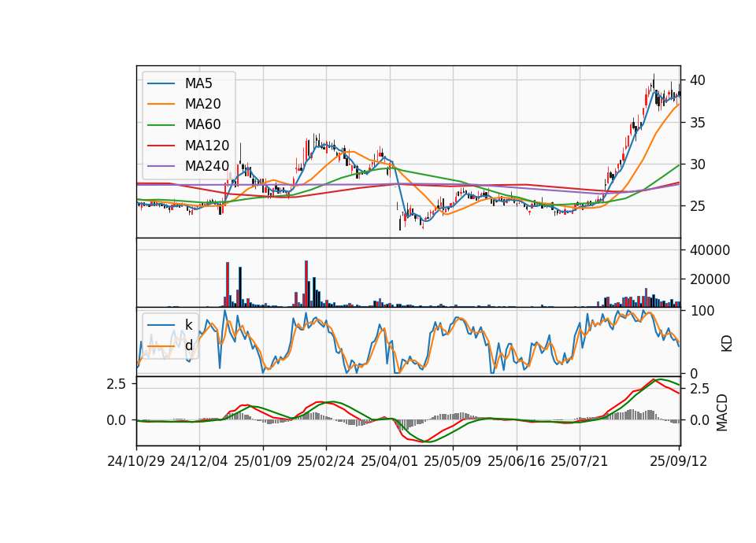Click the green MA60 legend line swatch
This screenshot has width=756, height=543.
click(x=161, y=125)
